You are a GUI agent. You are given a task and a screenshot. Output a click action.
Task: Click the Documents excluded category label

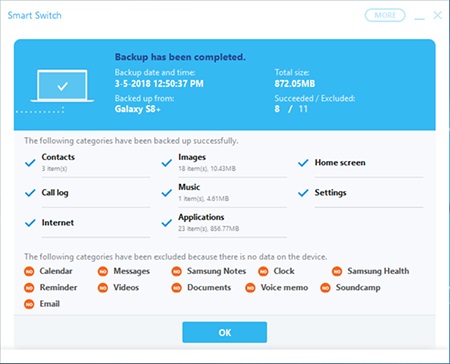coord(209,287)
